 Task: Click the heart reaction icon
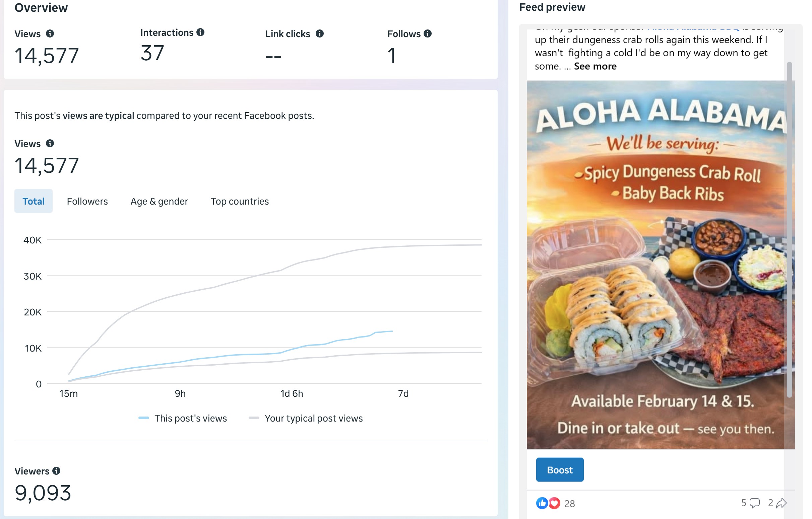[x=555, y=503]
